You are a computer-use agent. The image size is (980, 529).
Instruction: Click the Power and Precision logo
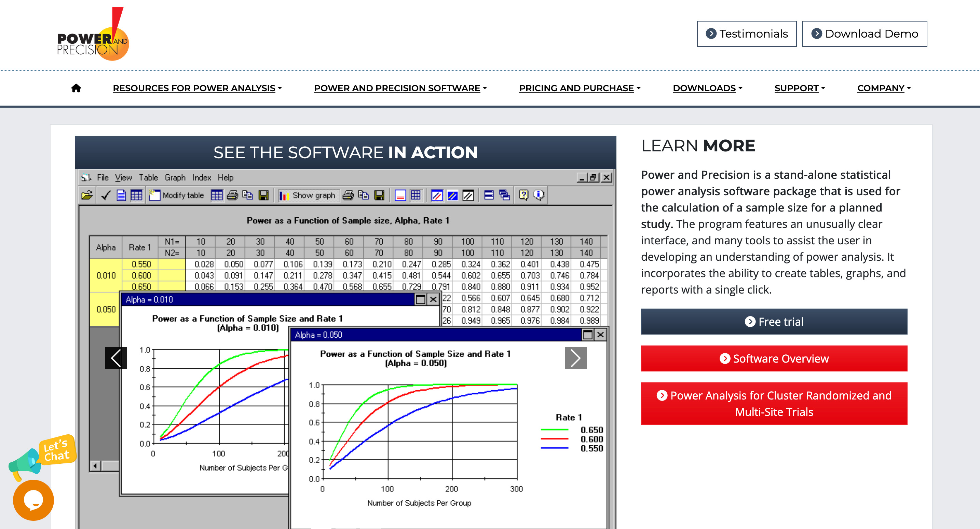click(x=93, y=34)
